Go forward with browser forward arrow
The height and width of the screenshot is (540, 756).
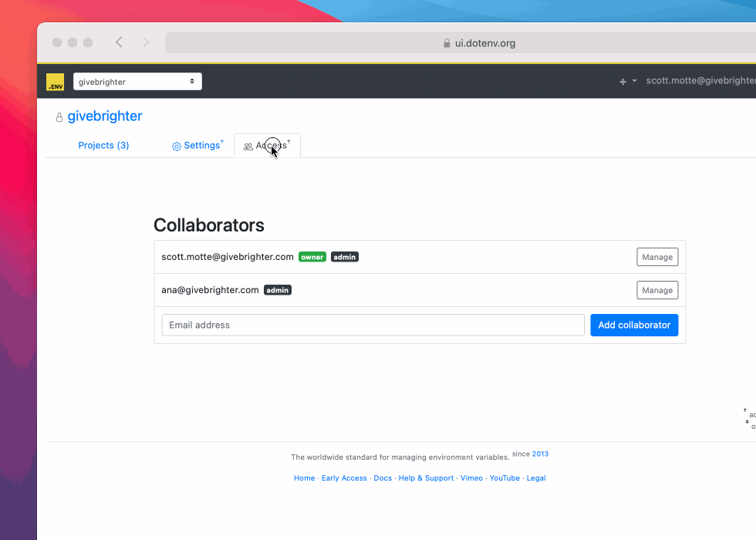(x=146, y=42)
